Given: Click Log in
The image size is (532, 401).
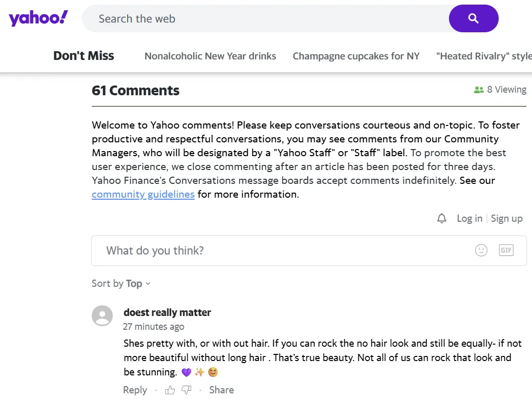Looking at the screenshot, I should click(469, 219).
